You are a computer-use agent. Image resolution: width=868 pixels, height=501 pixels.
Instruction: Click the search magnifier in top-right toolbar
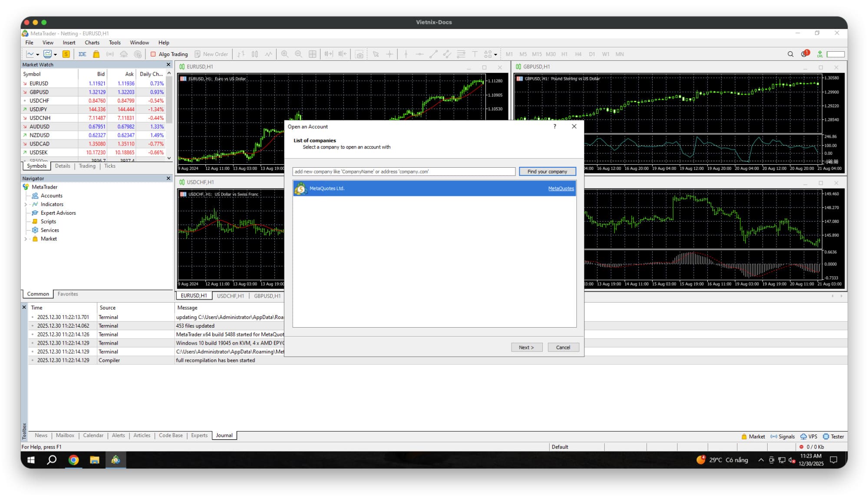790,54
